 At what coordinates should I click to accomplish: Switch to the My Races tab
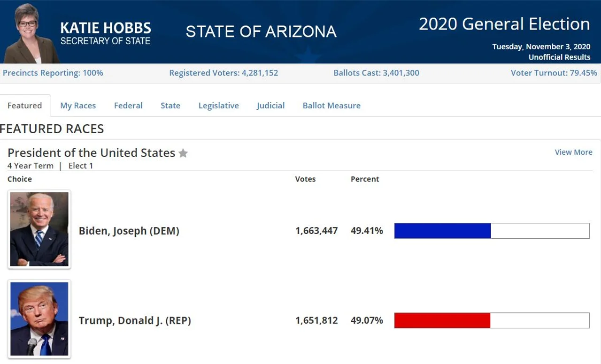coord(78,106)
